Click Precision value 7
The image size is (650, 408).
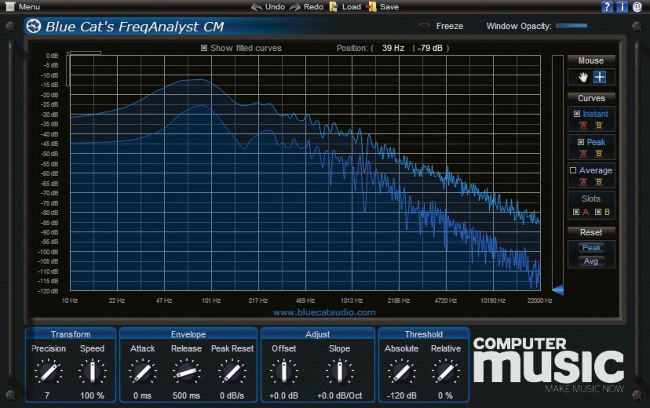click(47, 396)
